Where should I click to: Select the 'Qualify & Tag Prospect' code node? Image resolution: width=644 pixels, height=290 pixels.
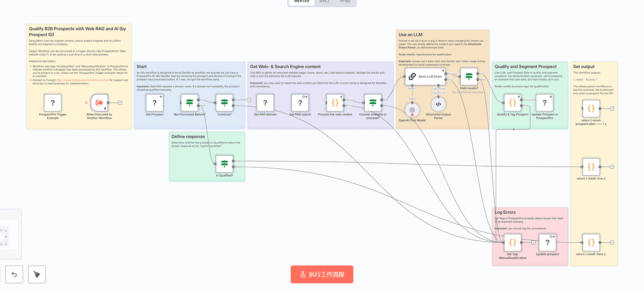point(513,103)
